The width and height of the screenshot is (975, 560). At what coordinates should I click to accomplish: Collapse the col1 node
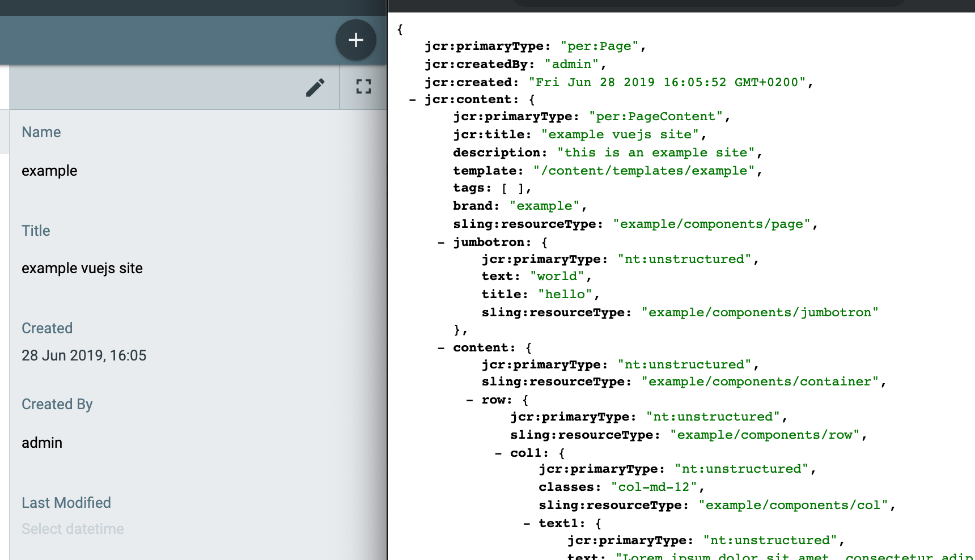pyautogui.click(x=498, y=452)
